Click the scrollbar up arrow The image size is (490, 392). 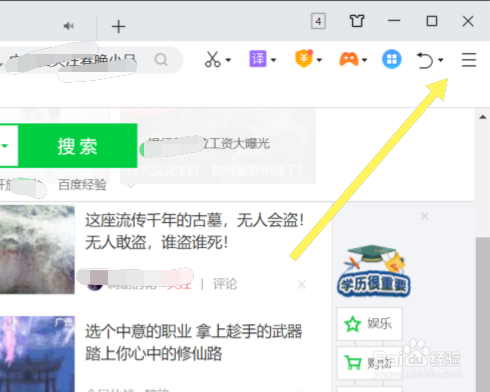click(483, 117)
